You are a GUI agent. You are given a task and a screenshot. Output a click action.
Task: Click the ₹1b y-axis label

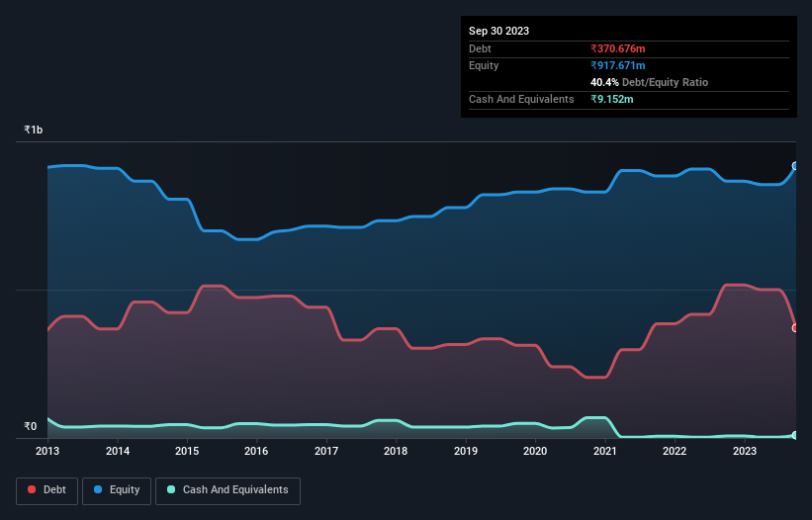coord(34,130)
